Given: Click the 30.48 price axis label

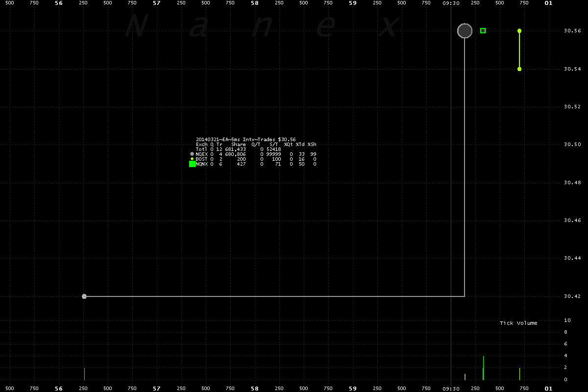Looking at the screenshot, I should pos(572,183).
